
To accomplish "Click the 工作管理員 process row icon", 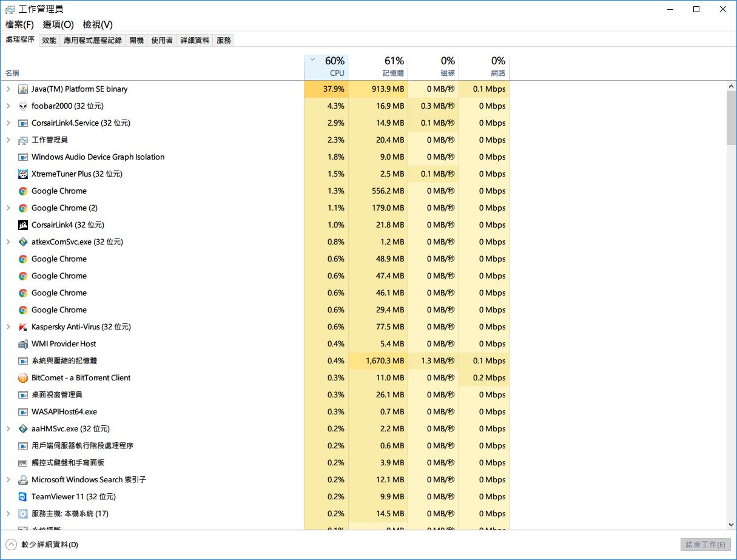I will click(x=23, y=140).
